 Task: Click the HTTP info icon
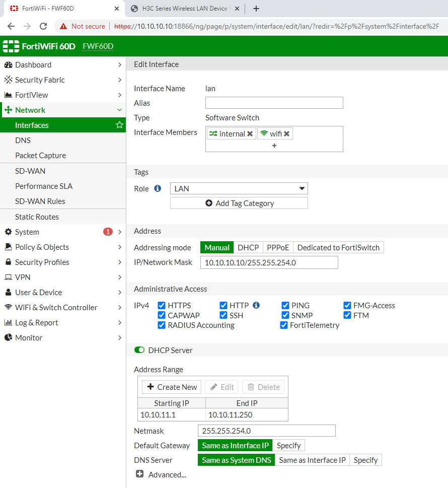256,305
